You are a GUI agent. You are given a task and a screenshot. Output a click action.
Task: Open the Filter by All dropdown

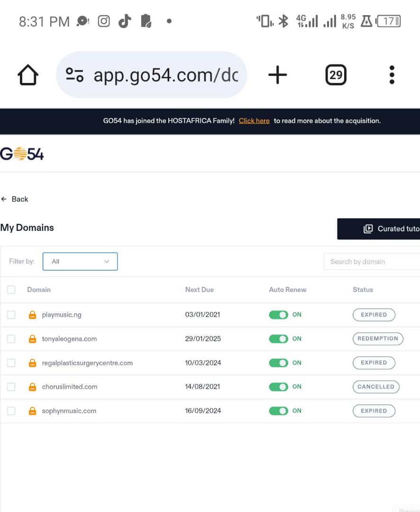[80, 261]
